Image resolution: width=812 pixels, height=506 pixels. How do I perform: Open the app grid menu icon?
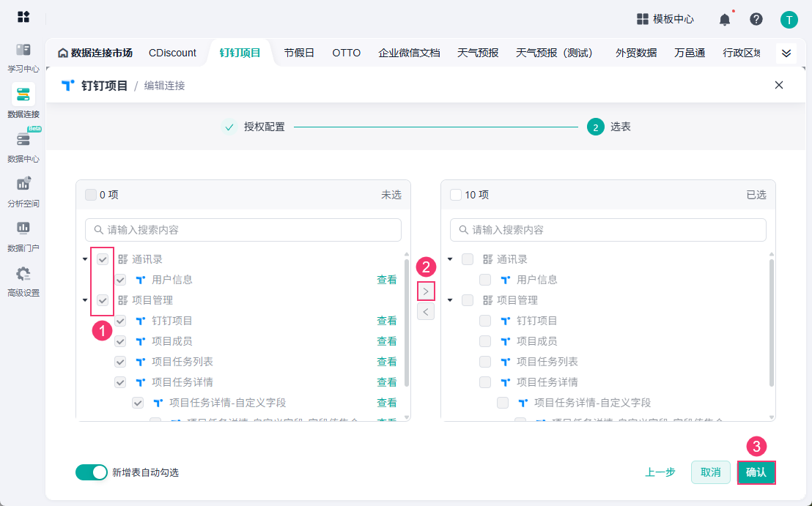tap(23, 17)
